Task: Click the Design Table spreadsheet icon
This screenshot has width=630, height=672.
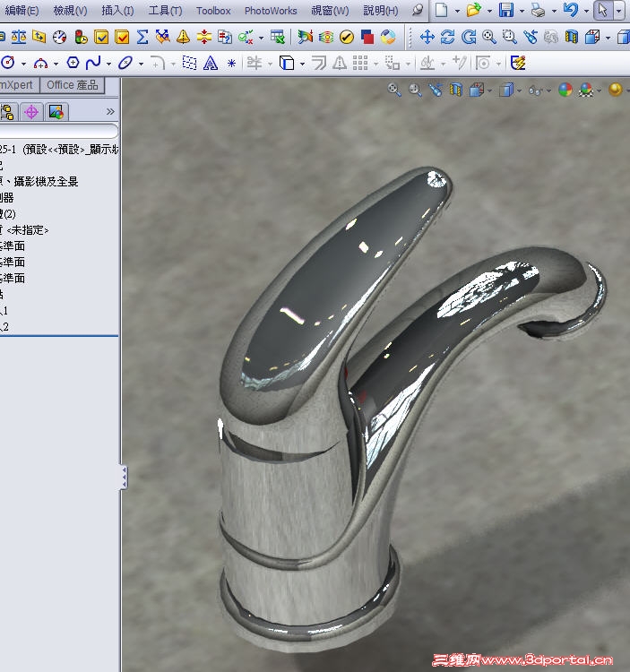Action: point(278,38)
